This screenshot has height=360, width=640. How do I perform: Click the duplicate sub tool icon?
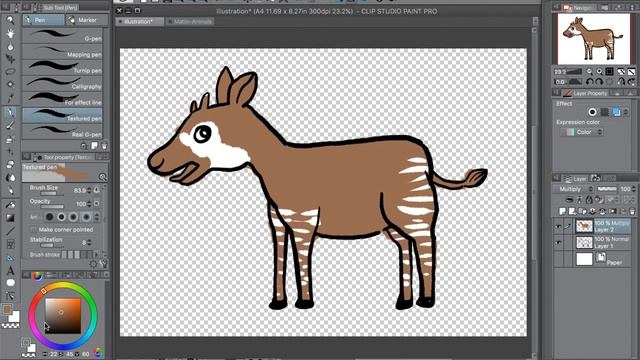coord(94,146)
